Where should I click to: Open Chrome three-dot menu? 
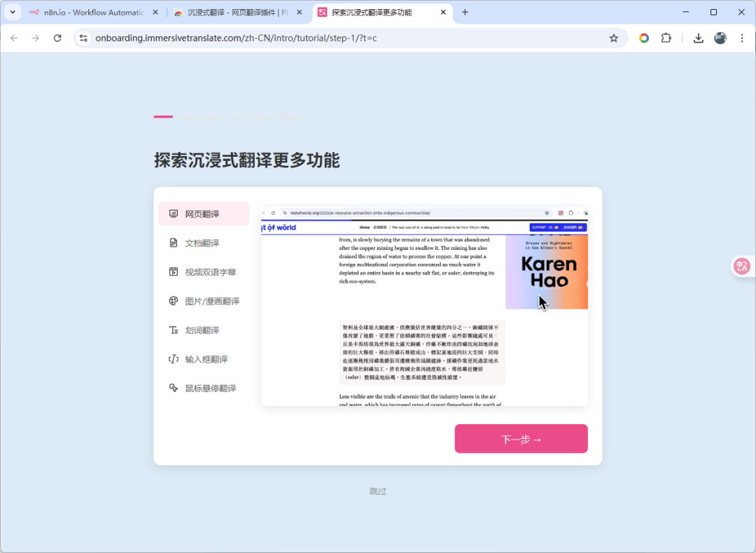click(x=742, y=38)
